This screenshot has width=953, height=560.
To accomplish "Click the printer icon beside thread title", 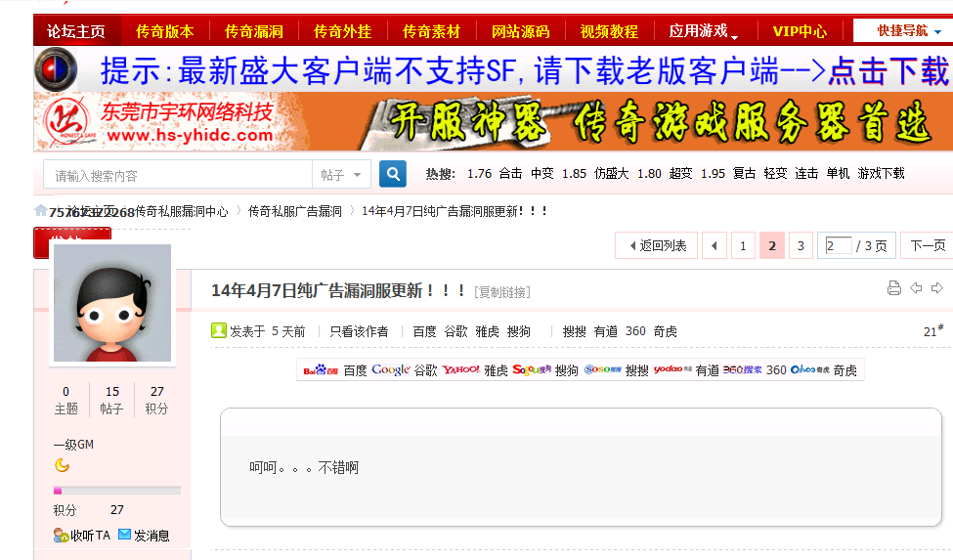I will click(x=893, y=288).
